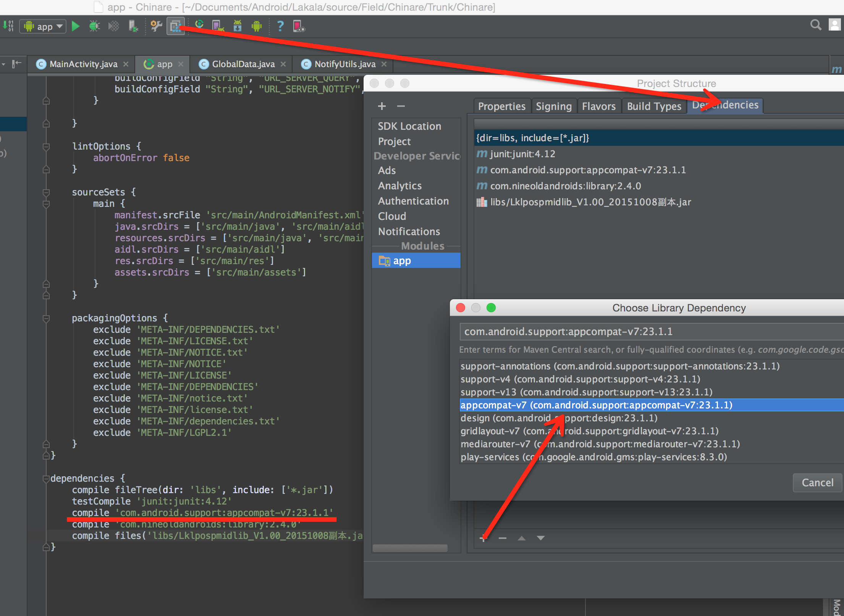Choose mediarouter-v7 in library results

[652, 444]
